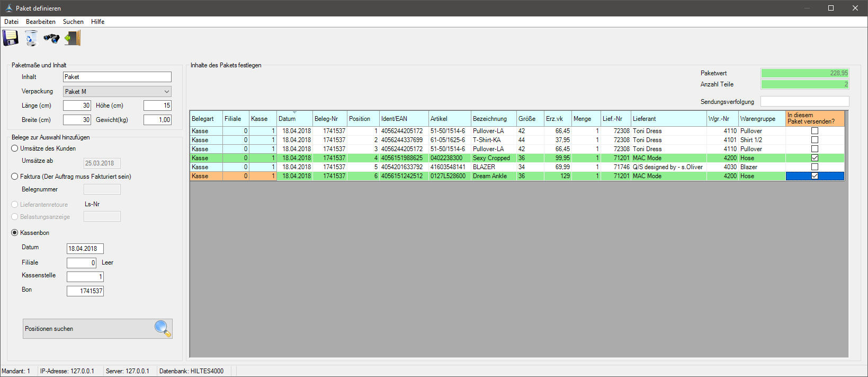Open the Hilfe menu
Screen dimensions: 868x377
tap(97, 22)
